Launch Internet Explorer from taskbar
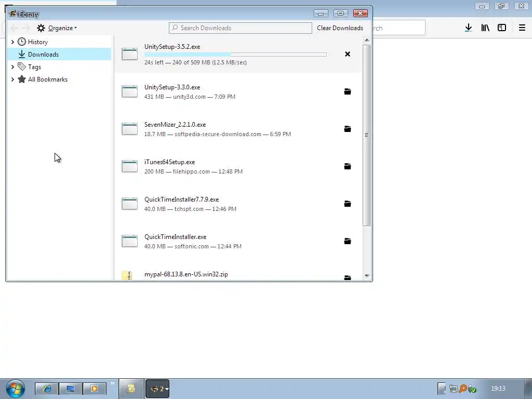Viewport: 532px width, 399px height. click(x=47, y=389)
